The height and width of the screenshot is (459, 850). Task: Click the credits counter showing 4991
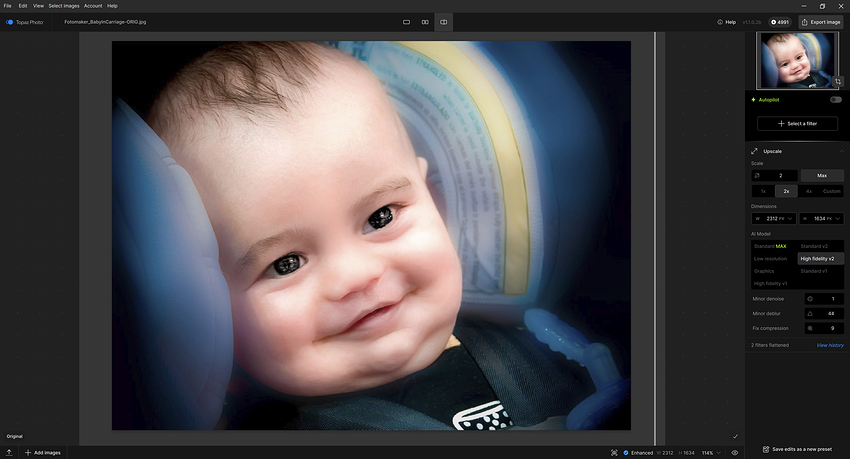[x=779, y=21]
